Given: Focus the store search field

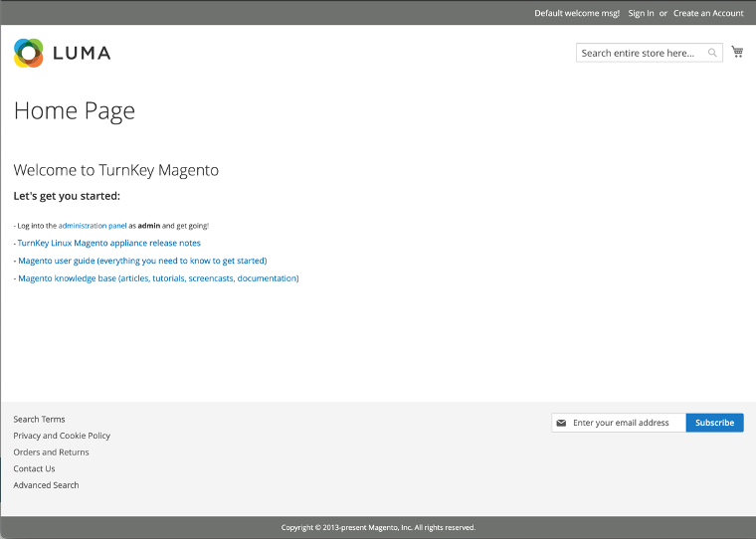Looking at the screenshot, I should tap(649, 53).
